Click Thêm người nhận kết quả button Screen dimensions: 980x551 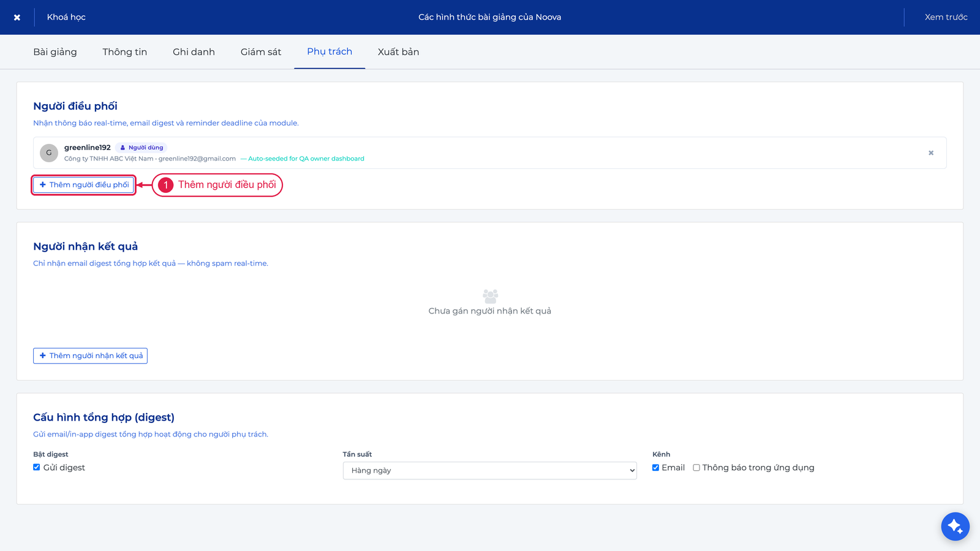tap(90, 356)
